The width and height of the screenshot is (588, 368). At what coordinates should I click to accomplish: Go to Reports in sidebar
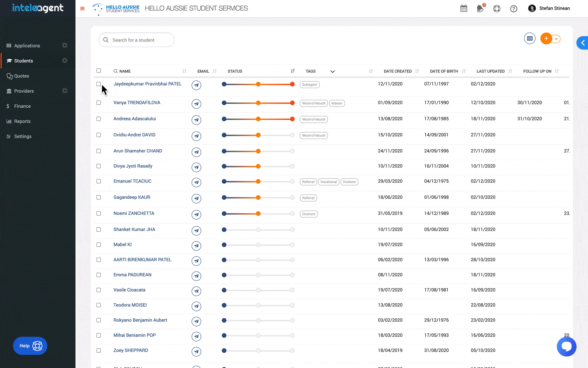(x=22, y=121)
